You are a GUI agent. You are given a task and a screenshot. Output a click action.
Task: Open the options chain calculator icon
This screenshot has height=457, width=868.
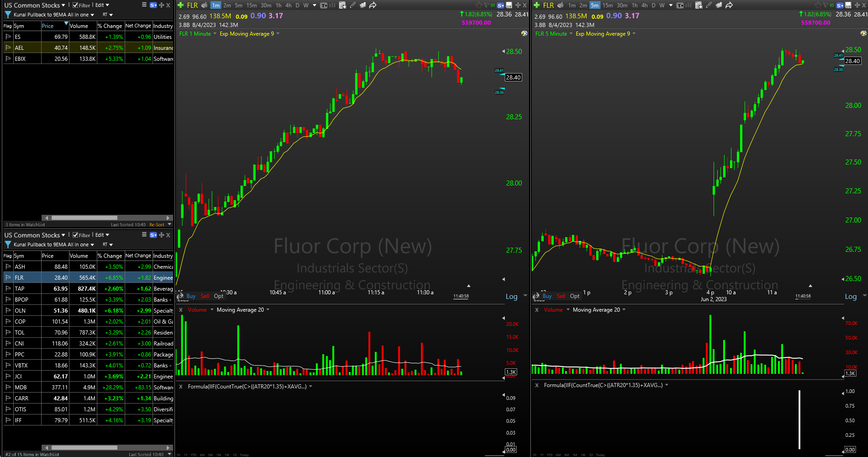coord(342,5)
